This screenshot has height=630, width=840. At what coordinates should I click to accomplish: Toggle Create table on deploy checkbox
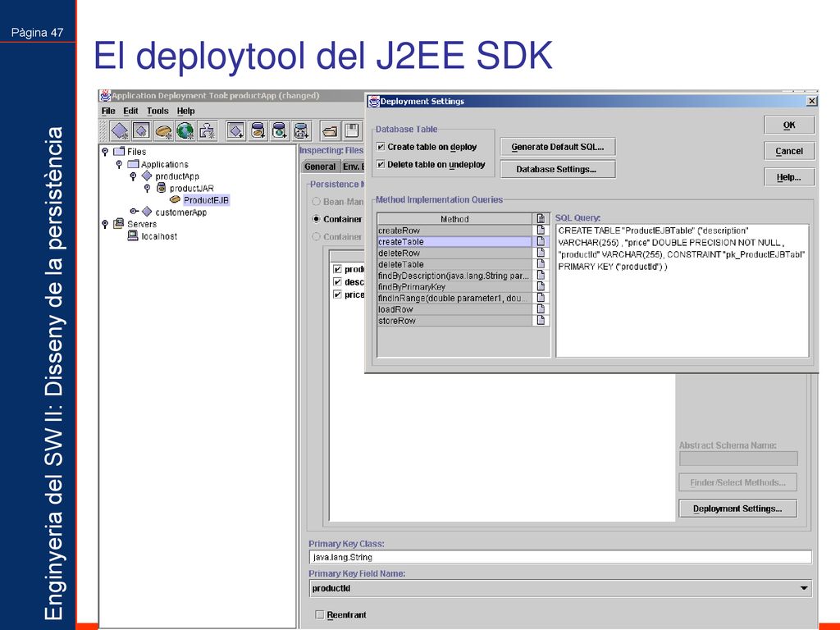381,146
